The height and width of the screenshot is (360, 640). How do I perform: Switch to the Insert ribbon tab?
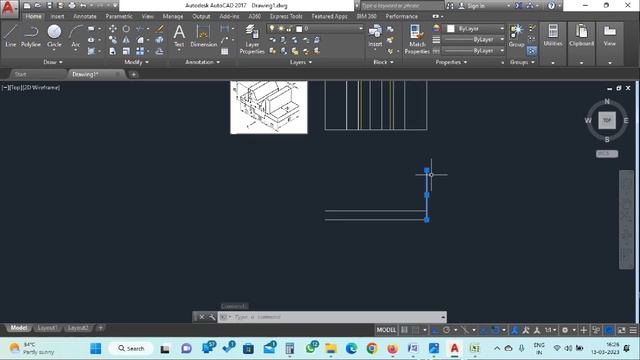point(57,16)
